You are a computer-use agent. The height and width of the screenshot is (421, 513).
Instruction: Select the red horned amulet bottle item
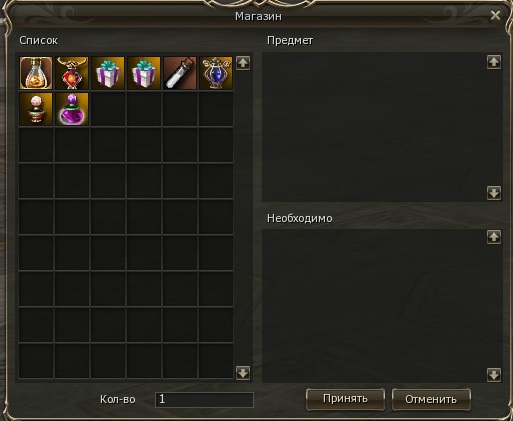click(72, 73)
